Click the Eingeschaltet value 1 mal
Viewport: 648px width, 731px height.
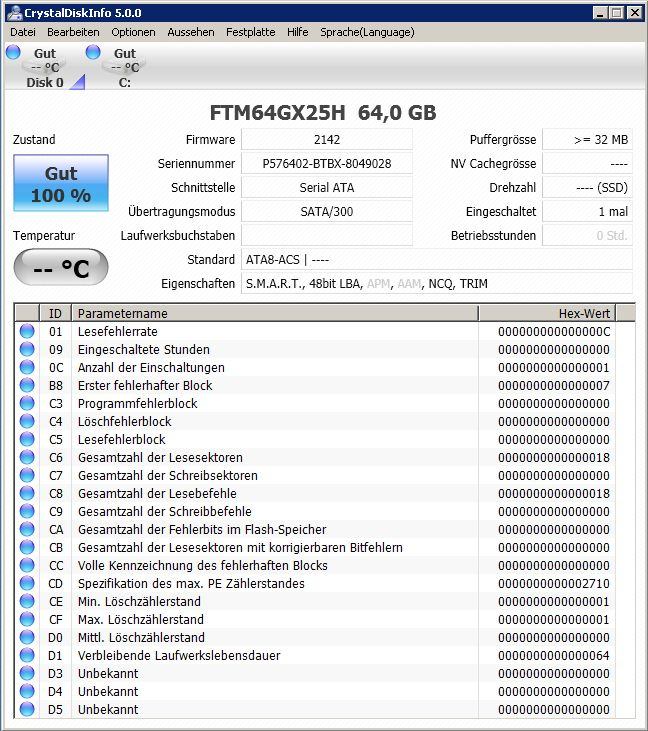587,212
